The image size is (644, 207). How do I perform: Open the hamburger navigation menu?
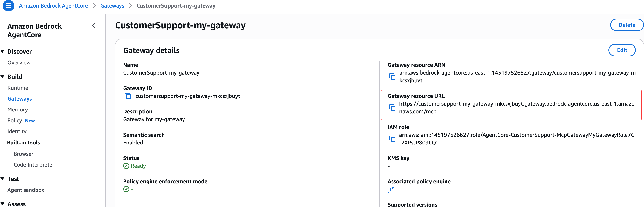point(9,6)
